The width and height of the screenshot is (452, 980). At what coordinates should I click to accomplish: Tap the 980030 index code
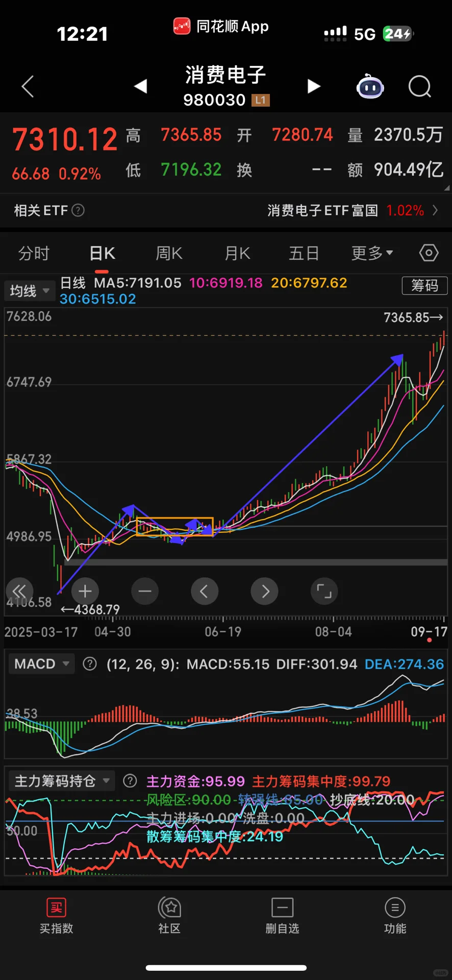coord(214,100)
